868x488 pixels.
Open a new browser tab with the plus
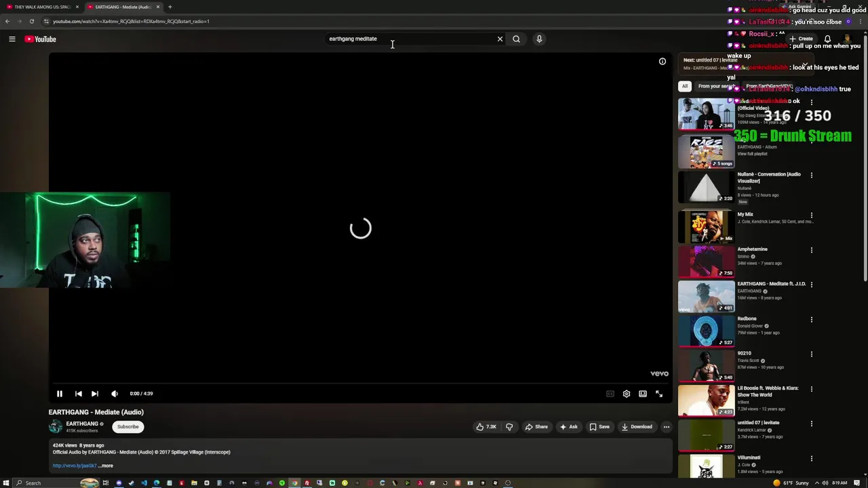point(170,7)
